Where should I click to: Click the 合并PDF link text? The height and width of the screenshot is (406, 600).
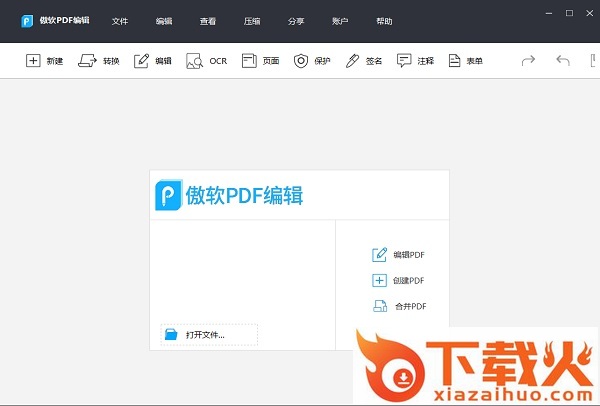coord(411,306)
